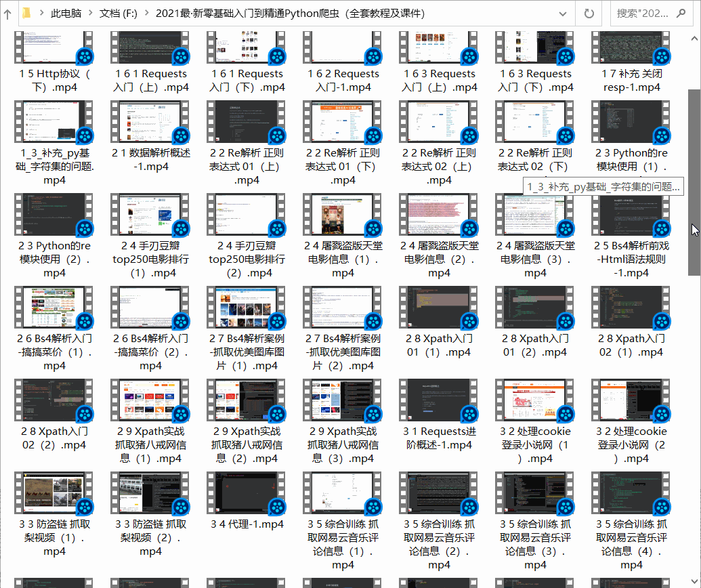Open 文档 (F:) from the address bar
Screen dimensions: 701x588
[x=117, y=12]
